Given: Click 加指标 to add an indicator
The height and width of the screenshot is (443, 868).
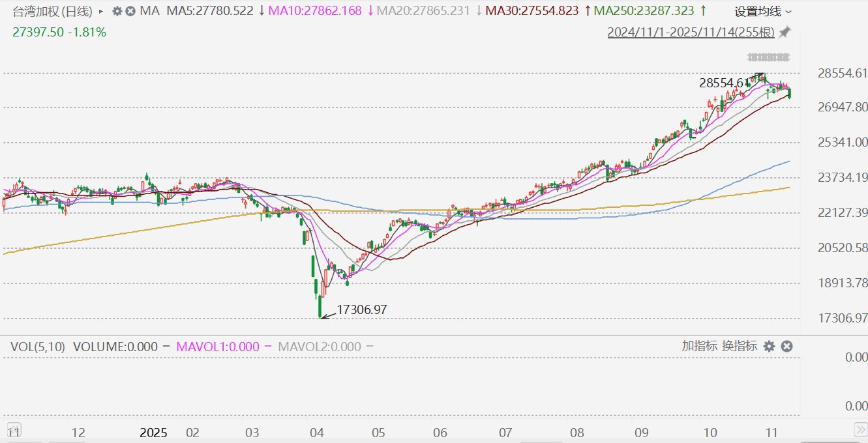Looking at the screenshot, I should click(700, 346).
